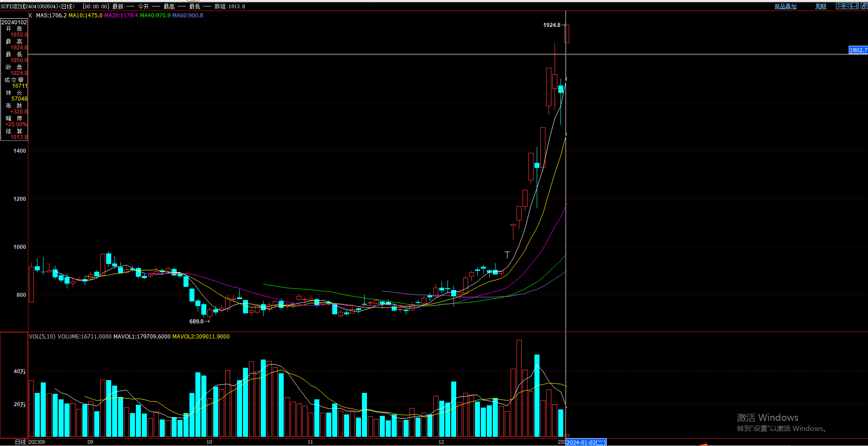868x446 pixels.
Task: Click the SCFIS欧线2404(050504) chart title
Action: [x=30, y=6]
